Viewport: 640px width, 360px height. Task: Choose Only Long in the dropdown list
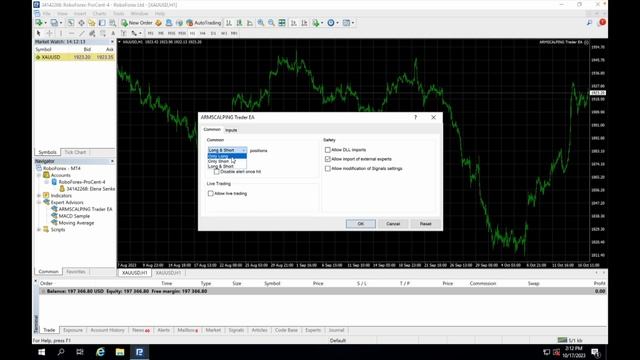[x=227, y=156]
